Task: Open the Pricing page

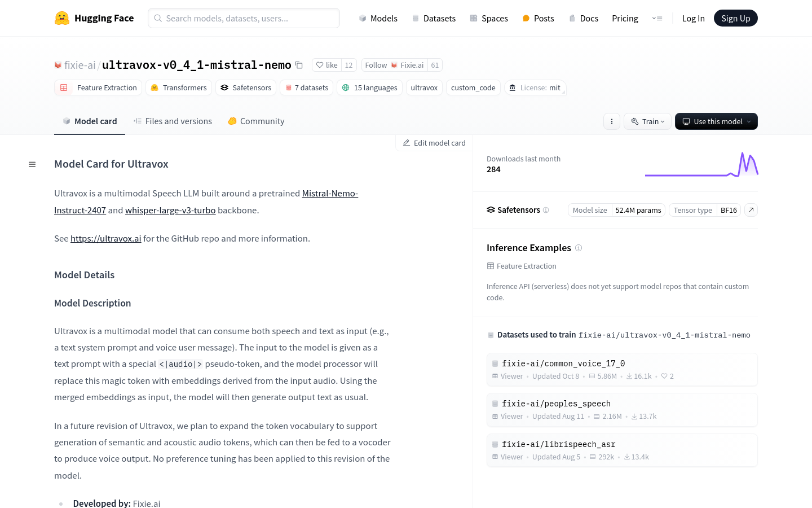Action: coord(625,18)
